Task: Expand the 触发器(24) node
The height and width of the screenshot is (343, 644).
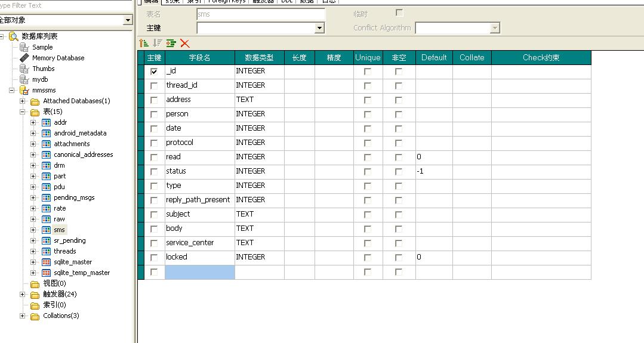Action: click(x=23, y=294)
